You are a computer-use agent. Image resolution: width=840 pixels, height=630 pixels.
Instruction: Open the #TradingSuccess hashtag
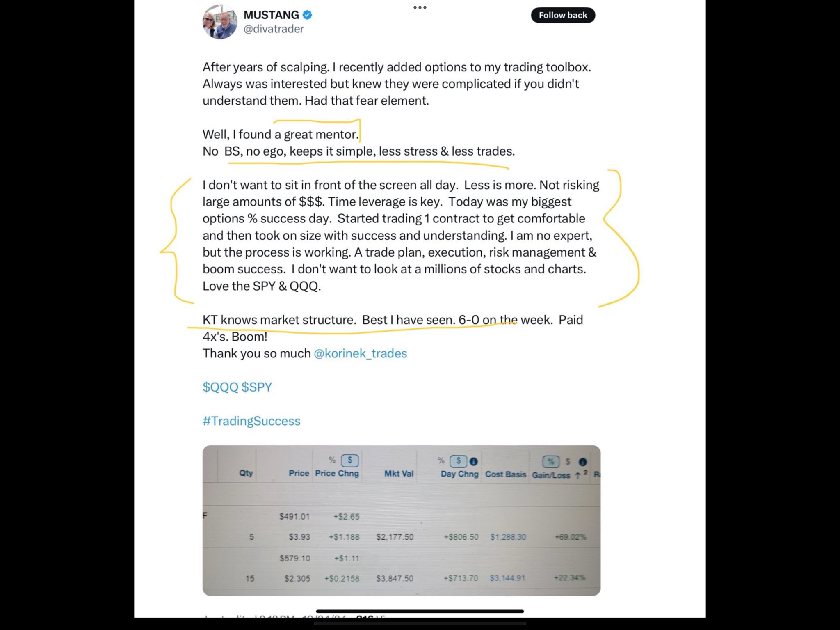(x=251, y=421)
